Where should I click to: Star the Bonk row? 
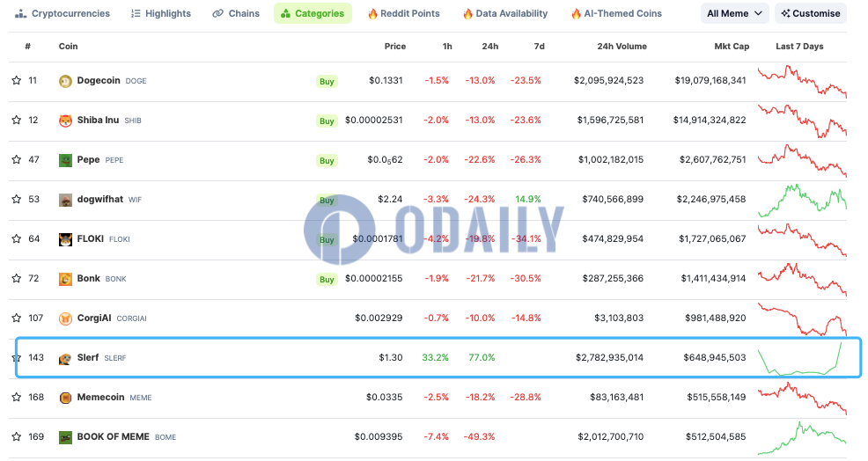(x=17, y=278)
